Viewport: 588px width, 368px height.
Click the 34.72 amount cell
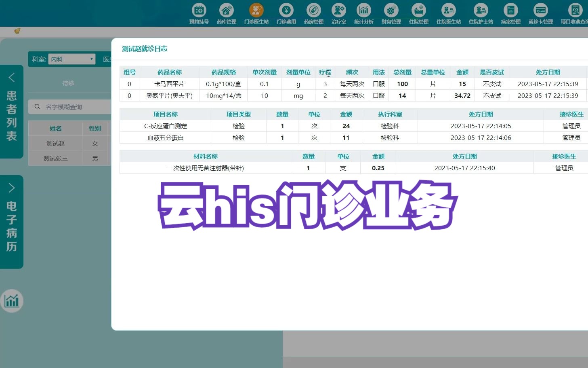[x=462, y=95]
